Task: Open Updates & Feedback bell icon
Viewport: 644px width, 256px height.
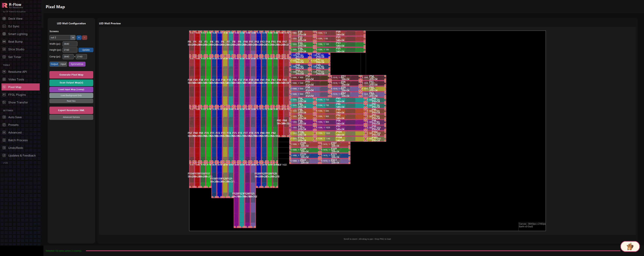Action: click(4, 155)
